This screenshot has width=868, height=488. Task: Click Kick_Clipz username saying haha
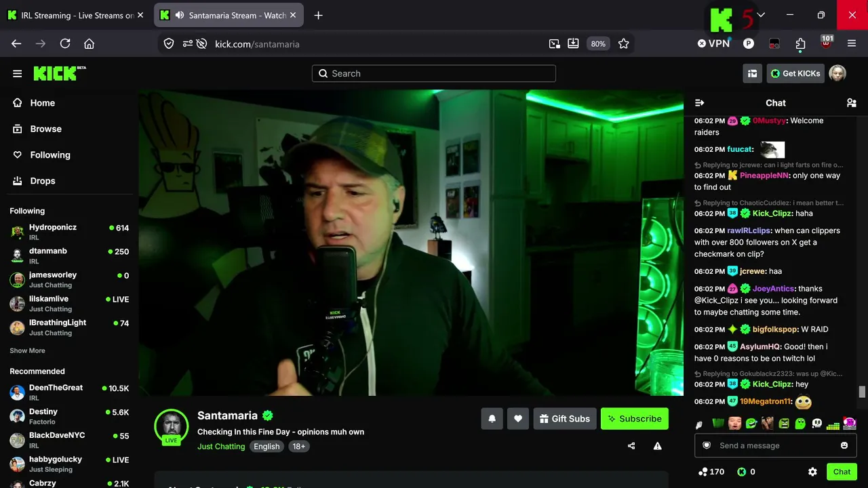[x=772, y=213]
